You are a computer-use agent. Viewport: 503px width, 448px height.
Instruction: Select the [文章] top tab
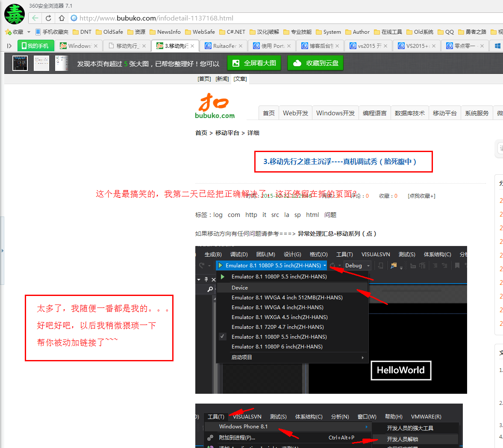tap(240, 79)
